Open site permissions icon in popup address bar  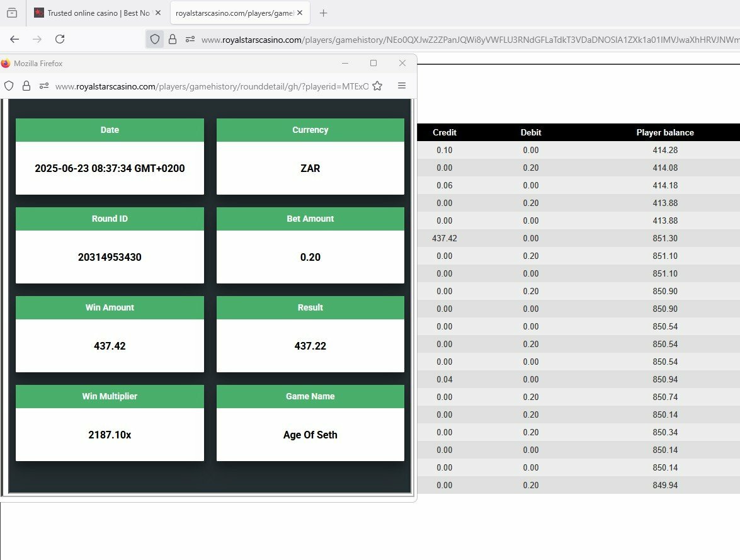43,86
